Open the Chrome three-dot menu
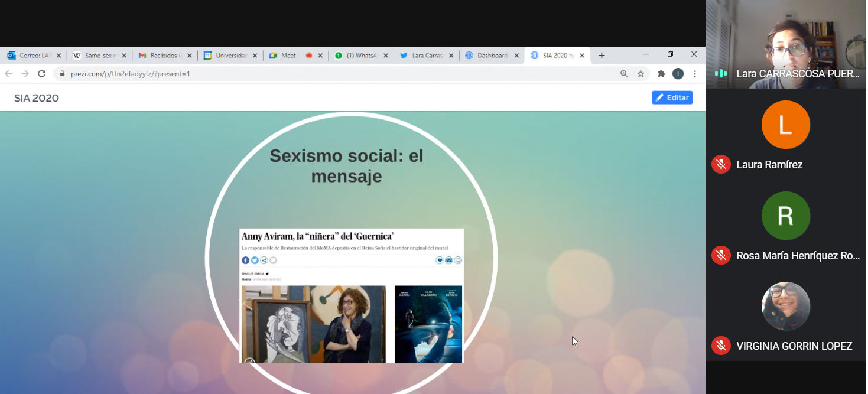 coord(695,74)
